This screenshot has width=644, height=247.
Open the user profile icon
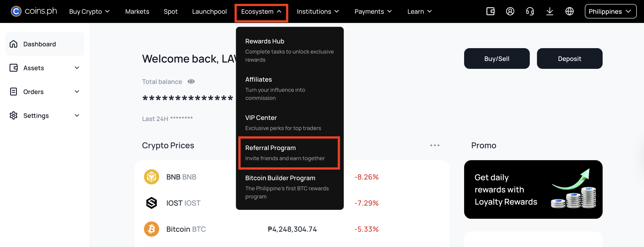(x=510, y=11)
